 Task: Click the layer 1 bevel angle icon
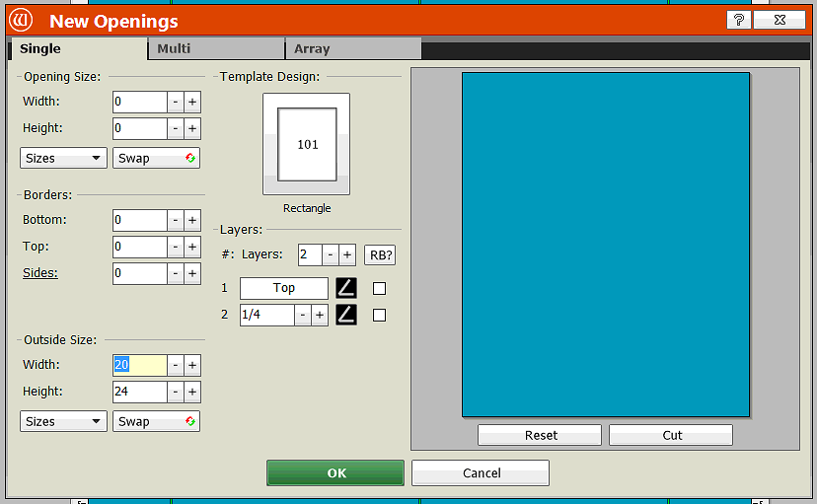click(x=345, y=288)
